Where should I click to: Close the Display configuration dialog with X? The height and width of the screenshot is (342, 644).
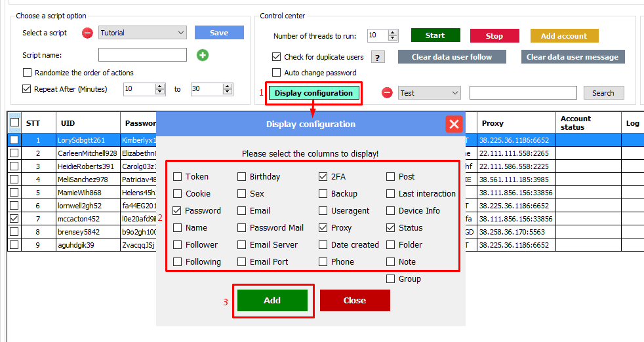pos(453,124)
